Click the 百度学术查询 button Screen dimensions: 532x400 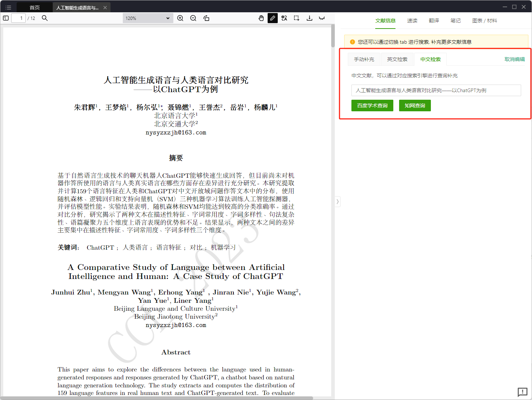coord(372,106)
